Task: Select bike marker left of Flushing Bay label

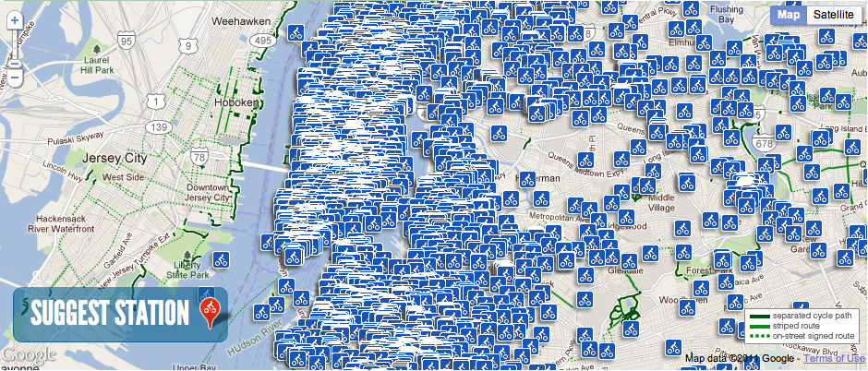Action: 691,8
